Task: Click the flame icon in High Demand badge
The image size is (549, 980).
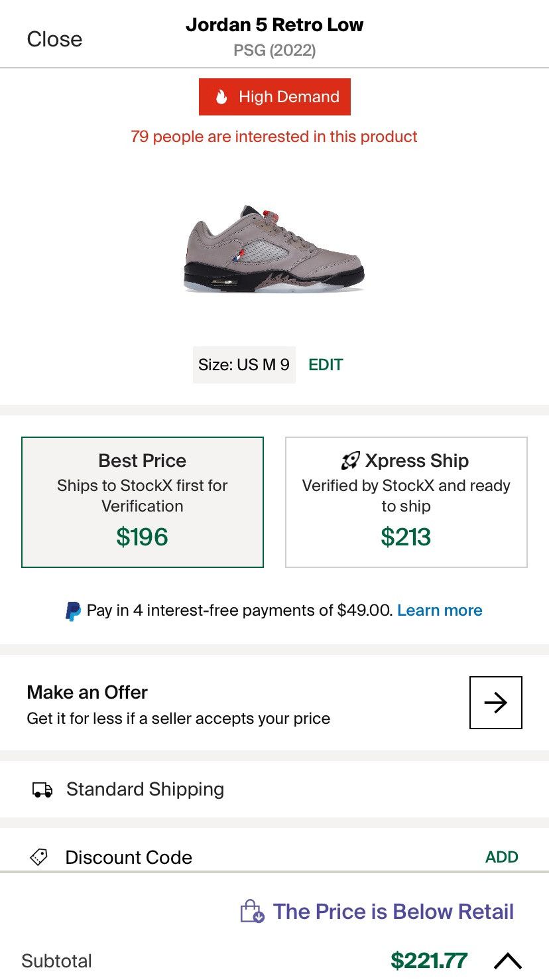Action: 221,97
